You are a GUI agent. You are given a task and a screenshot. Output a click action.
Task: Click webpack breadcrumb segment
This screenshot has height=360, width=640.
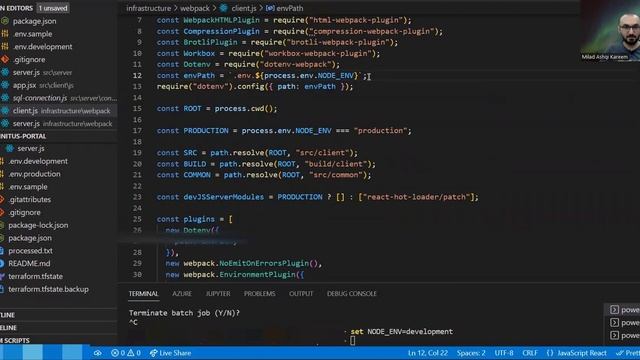(x=195, y=8)
